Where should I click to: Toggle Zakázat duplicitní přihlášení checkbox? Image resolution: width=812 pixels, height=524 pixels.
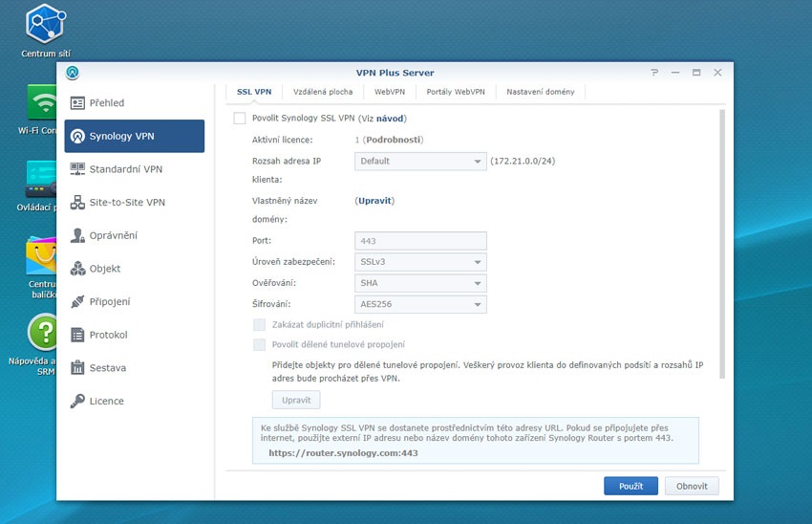260,324
